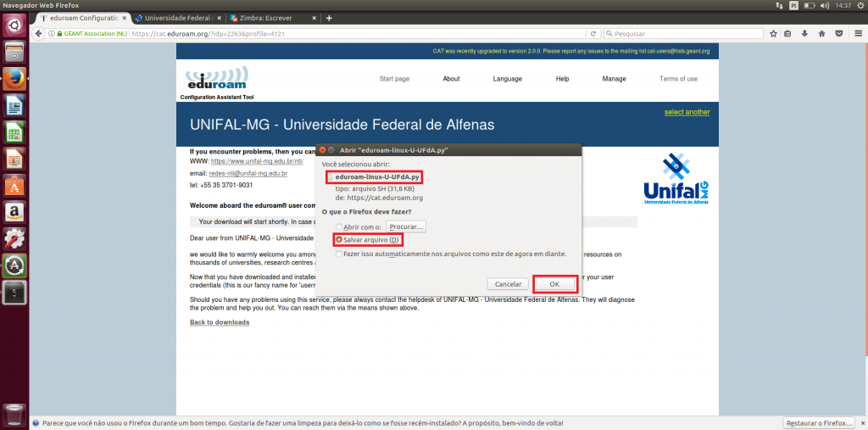Viewport: 868px width, 430px height.
Task: Open the Files manager from launcher
Action: 14,53
